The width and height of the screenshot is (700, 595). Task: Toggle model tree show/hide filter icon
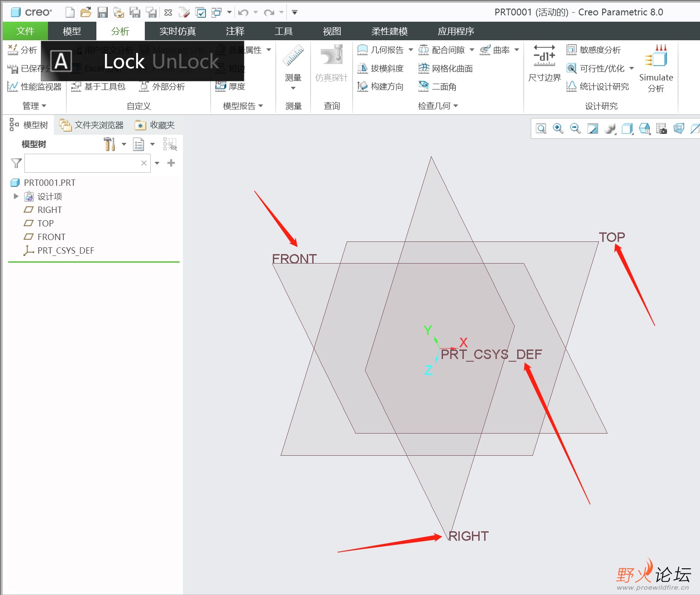(x=170, y=144)
